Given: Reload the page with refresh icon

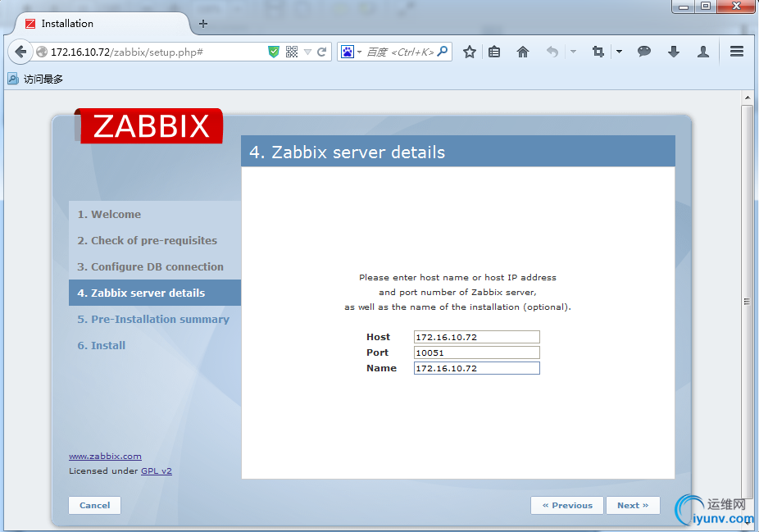Looking at the screenshot, I should click(x=321, y=52).
